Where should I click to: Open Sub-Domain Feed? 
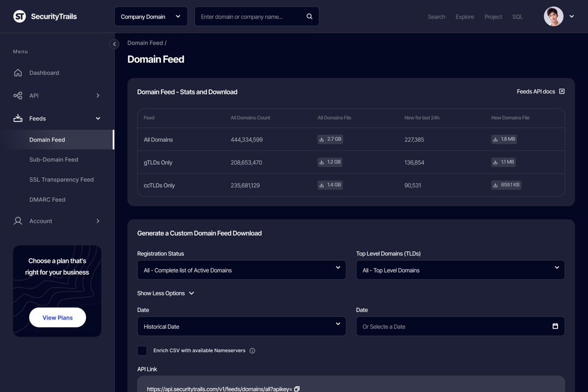pos(54,159)
